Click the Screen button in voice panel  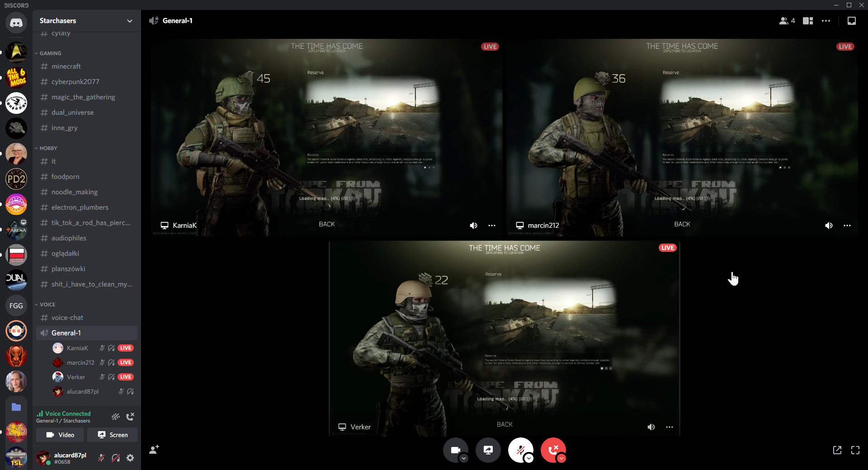click(x=113, y=435)
